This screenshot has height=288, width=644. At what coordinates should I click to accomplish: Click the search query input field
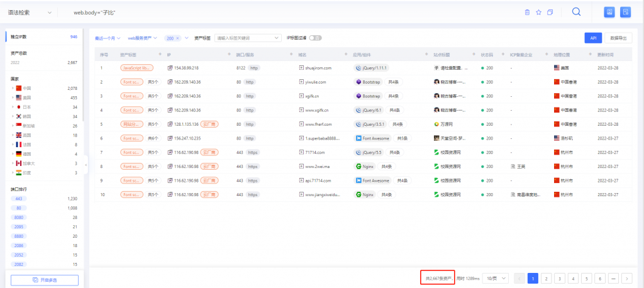click(287, 13)
